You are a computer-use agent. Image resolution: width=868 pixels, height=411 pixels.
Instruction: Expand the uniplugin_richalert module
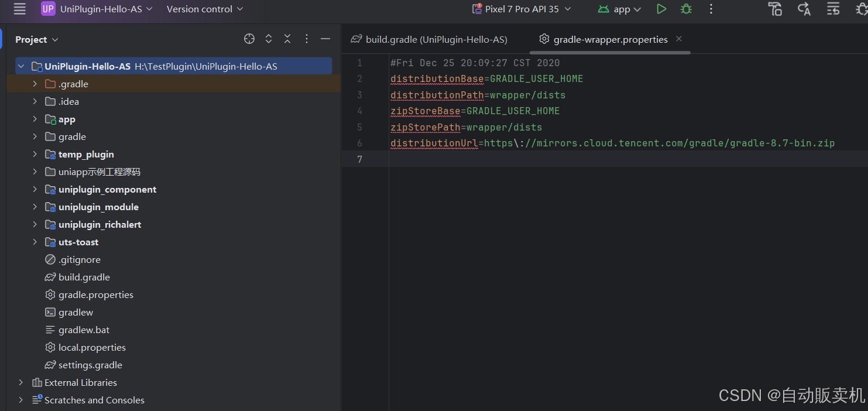pos(35,224)
